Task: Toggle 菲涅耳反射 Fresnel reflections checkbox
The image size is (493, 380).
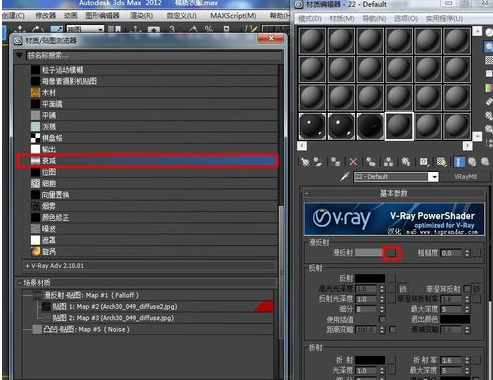Action: pos(467,288)
